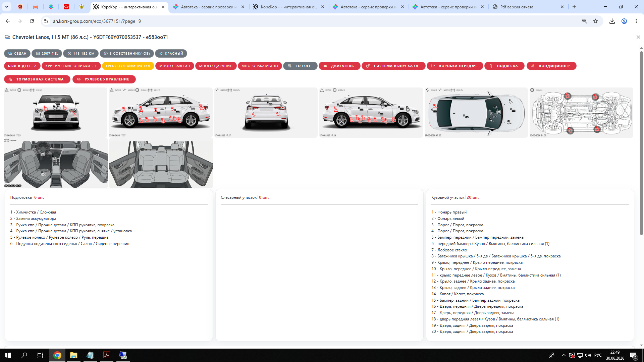The height and width of the screenshot is (362, 644).
Task: Click the Chrome download icon
Action: click(612, 21)
